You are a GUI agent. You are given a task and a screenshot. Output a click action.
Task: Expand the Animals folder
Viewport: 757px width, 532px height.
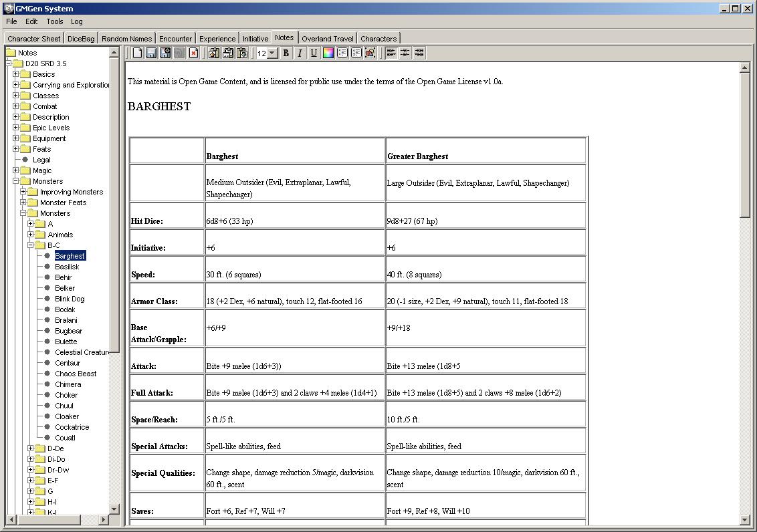(30, 235)
